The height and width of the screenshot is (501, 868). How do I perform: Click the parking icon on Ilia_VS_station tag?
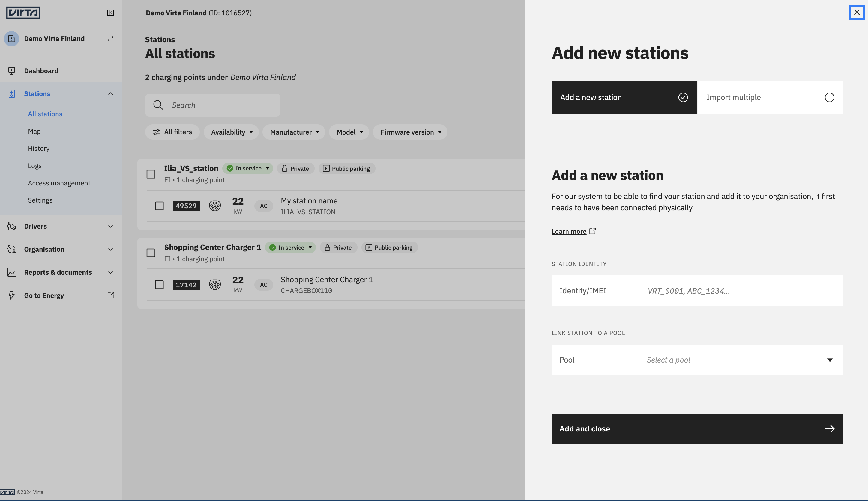(326, 169)
